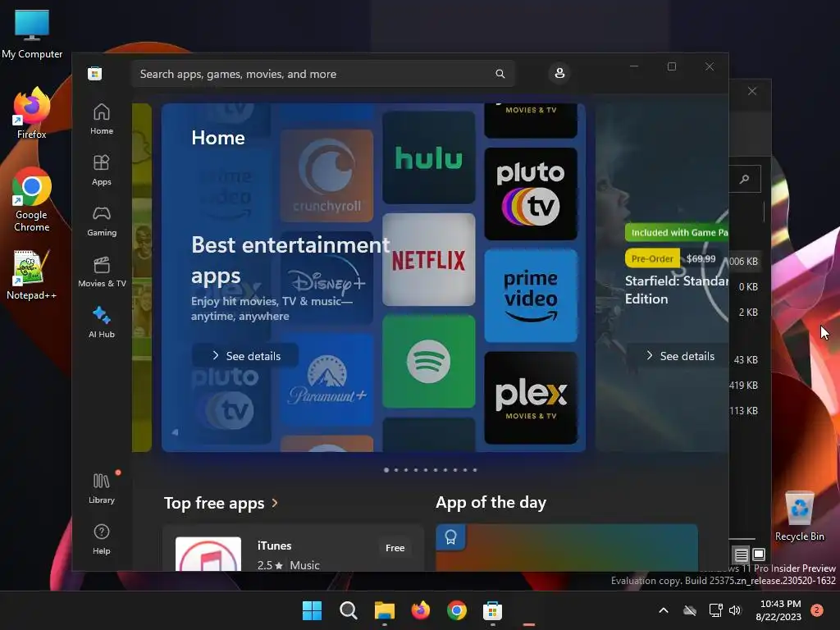840x630 pixels.
Task: Click See details for Starfield Standard Edition
Action: click(680, 356)
